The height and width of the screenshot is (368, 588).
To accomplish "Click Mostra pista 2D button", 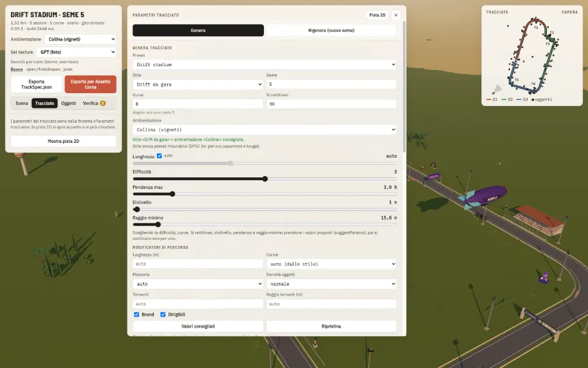I will tap(63, 141).
